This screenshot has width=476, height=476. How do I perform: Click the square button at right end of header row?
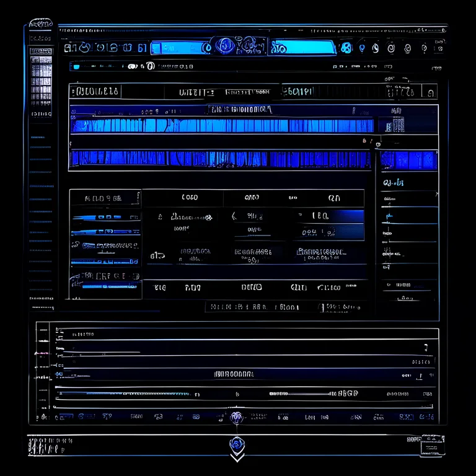tap(430, 92)
